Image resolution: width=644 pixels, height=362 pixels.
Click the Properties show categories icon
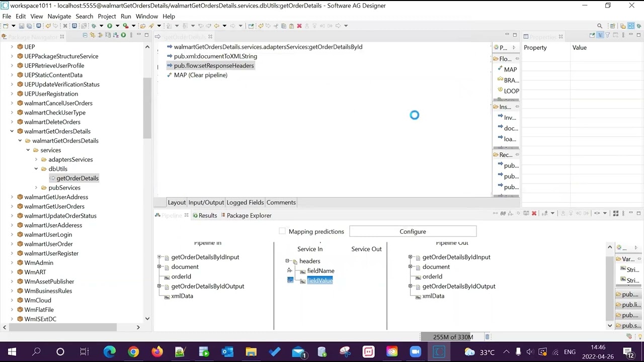tap(600, 35)
